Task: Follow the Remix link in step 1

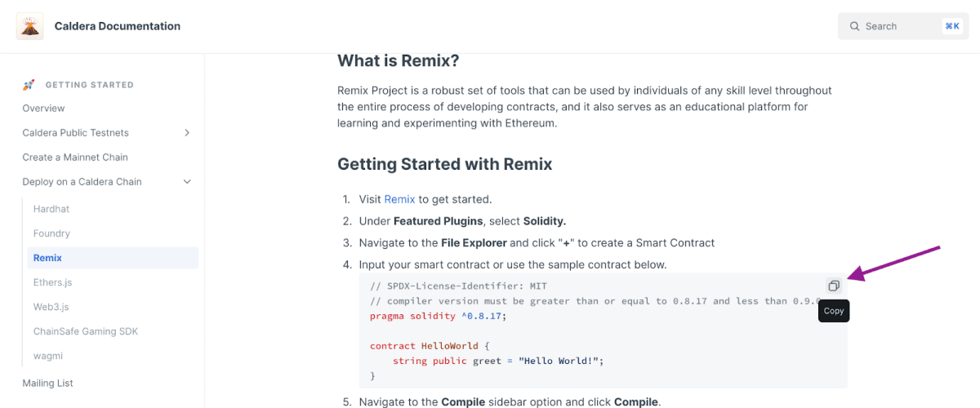Action: (400, 199)
